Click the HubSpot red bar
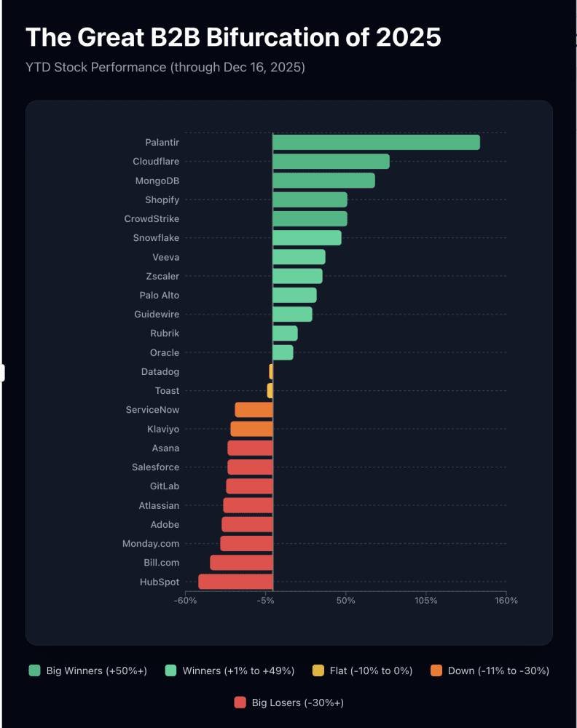 235,582
